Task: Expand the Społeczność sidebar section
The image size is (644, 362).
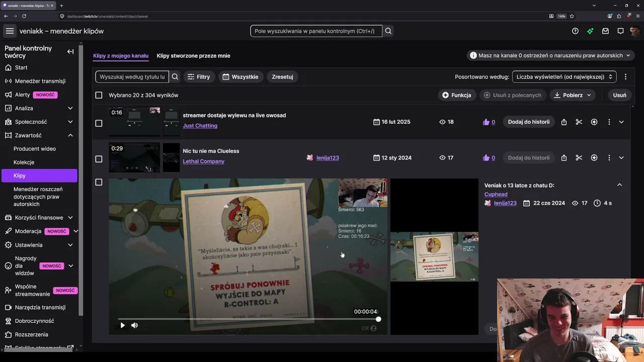Action: (x=70, y=122)
